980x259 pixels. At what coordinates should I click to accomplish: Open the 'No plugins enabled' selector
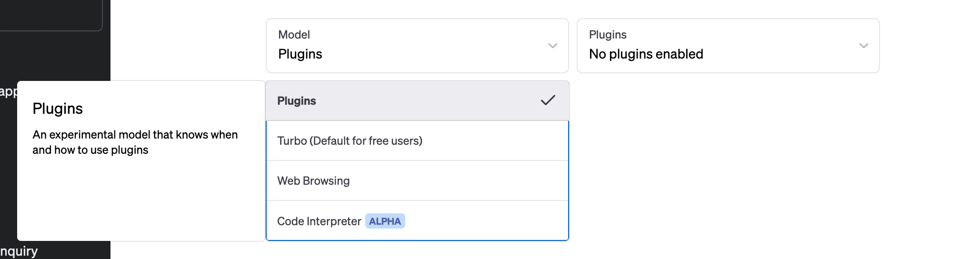(728, 46)
